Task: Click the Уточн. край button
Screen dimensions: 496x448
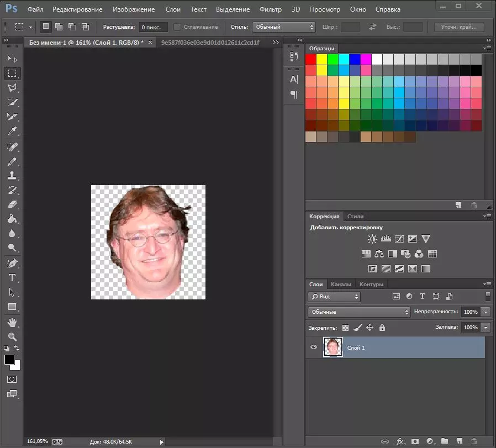Action: [x=459, y=27]
